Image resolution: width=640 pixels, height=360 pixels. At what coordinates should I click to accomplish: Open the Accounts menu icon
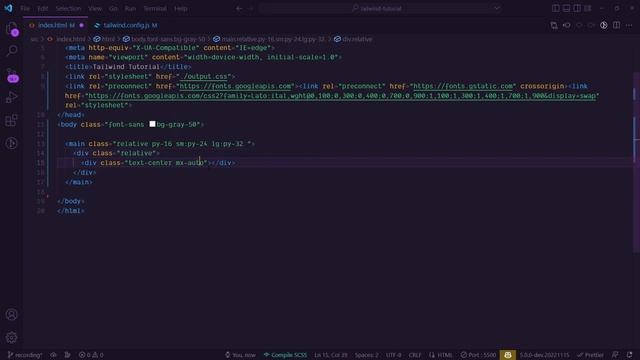[x=11, y=314]
